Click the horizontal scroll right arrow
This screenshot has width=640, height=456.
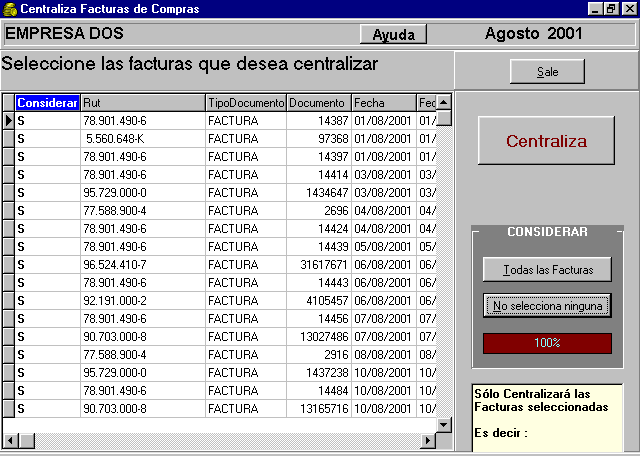pos(428,440)
